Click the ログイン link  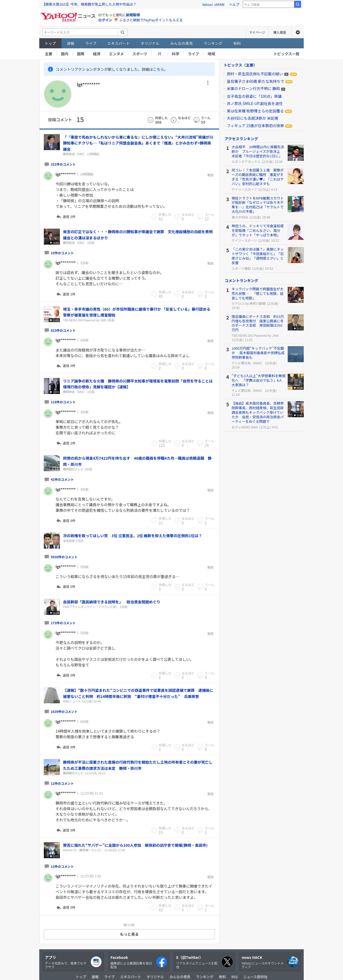(105, 20)
